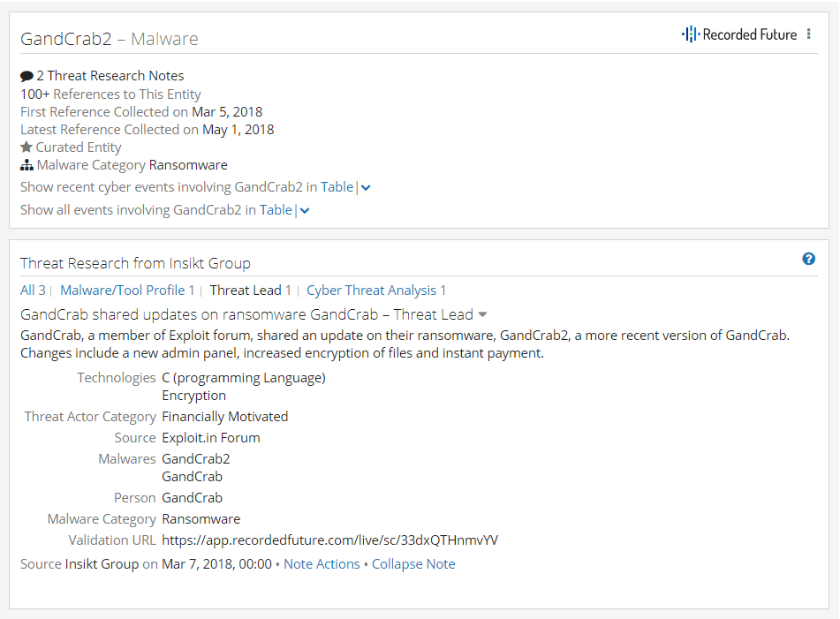This screenshot has width=840, height=619.
Task: Click 'Financially Motivated' threat actor category
Action: (225, 417)
